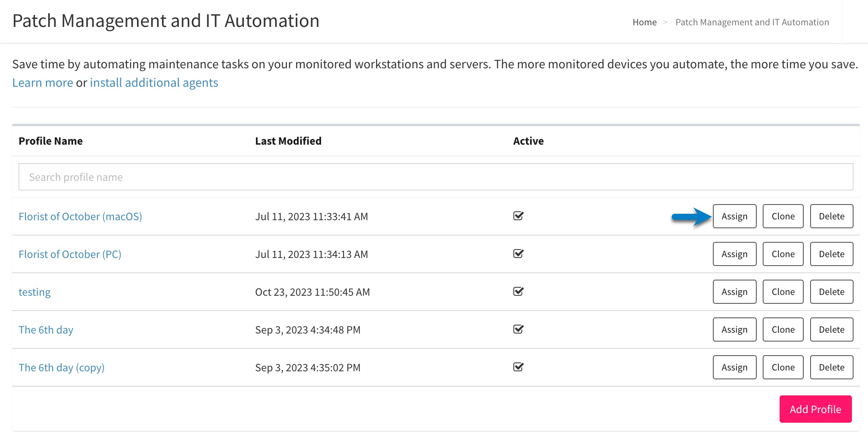Click the Learn more link
Image resolution: width=868 pixels, height=442 pixels.
tap(43, 82)
